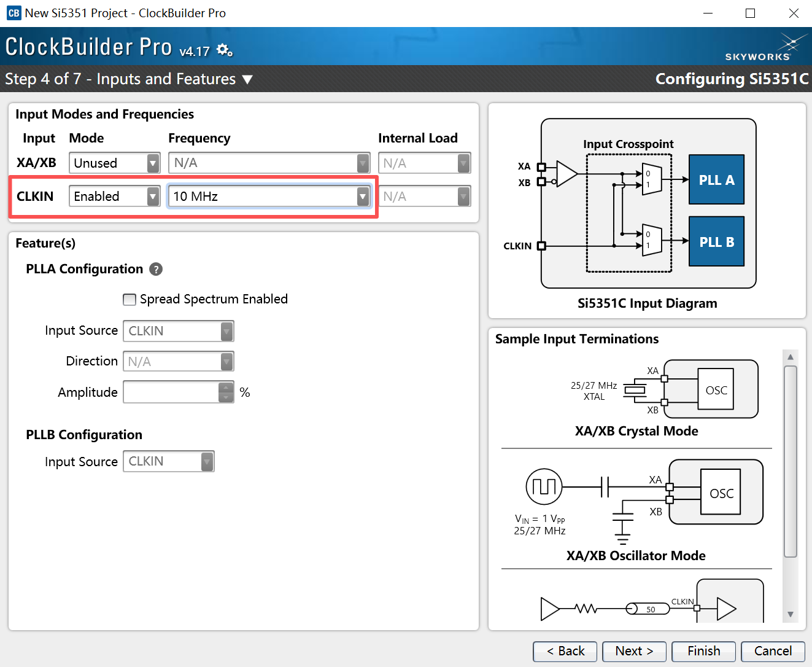Image resolution: width=812 pixels, height=667 pixels.
Task: Click the Input Modes and Frequencies heading
Action: tap(104, 114)
